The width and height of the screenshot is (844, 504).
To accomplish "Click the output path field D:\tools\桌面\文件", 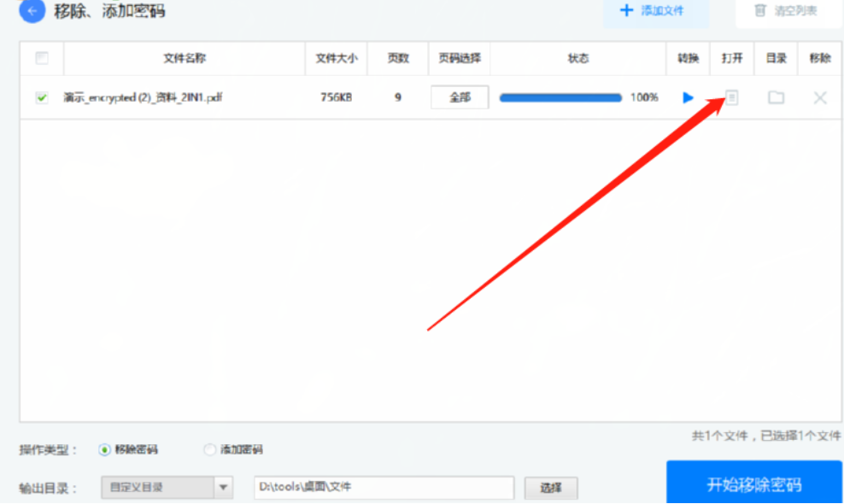I will pyautogui.click(x=384, y=487).
